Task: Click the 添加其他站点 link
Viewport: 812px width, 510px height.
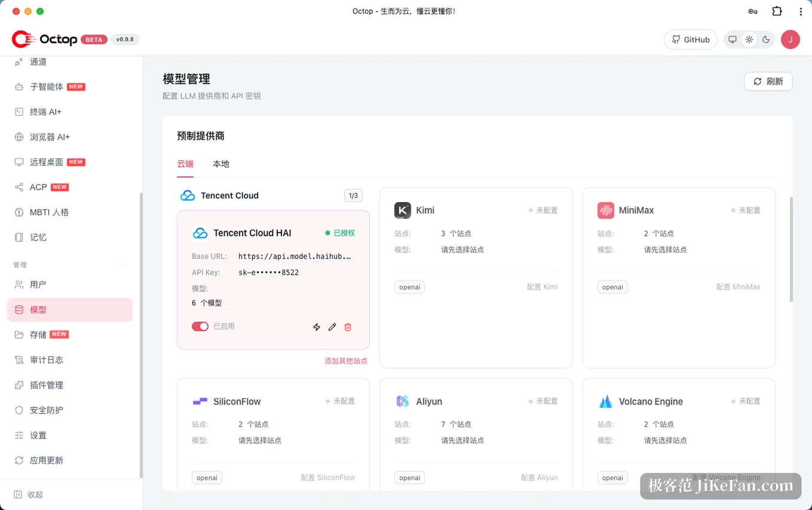Action: point(346,361)
